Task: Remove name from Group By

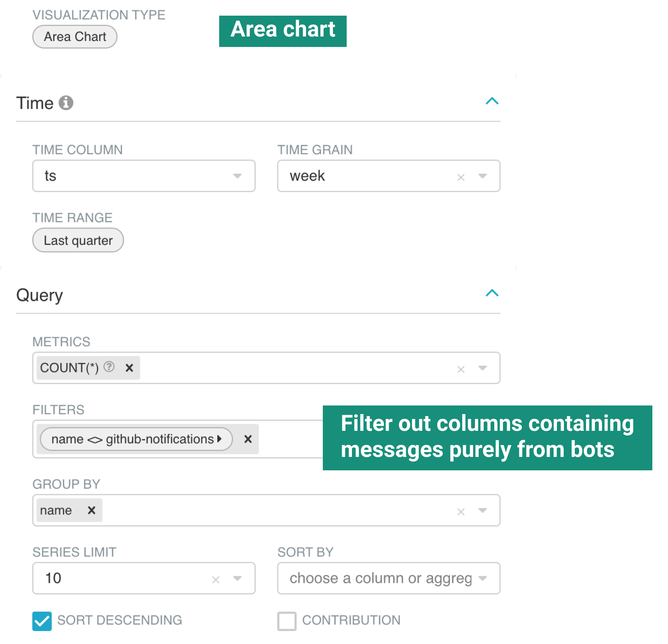Action: (x=91, y=510)
